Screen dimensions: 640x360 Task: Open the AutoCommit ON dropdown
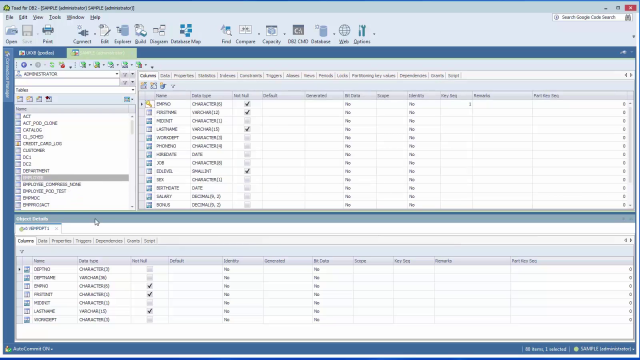click(52, 349)
